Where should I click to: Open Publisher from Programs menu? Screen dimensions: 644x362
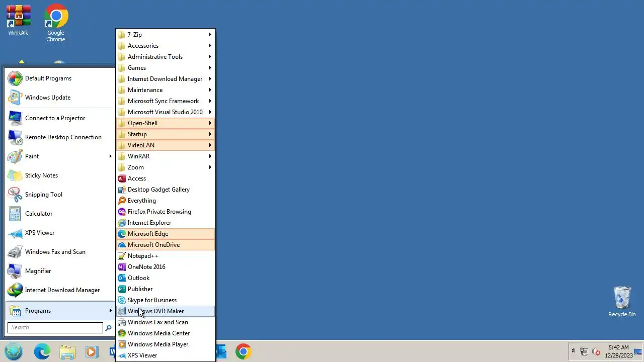coord(166,289)
